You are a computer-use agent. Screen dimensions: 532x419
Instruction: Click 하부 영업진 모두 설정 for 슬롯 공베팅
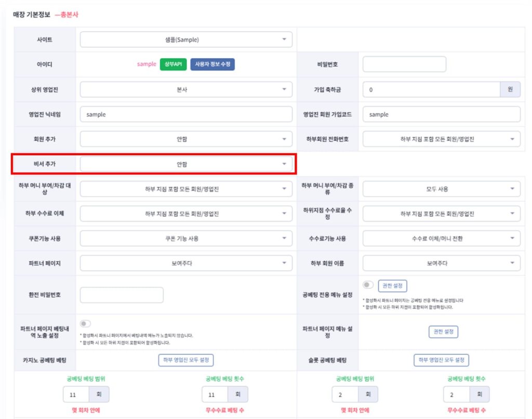click(x=441, y=360)
